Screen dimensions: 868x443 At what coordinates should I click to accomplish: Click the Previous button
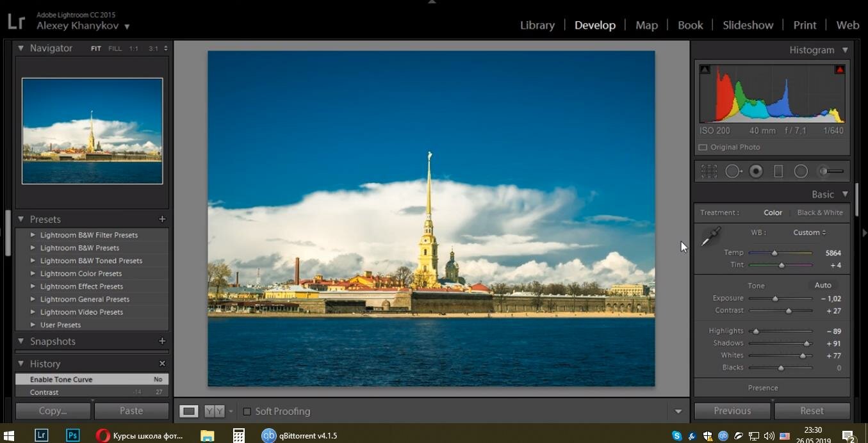pos(732,411)
